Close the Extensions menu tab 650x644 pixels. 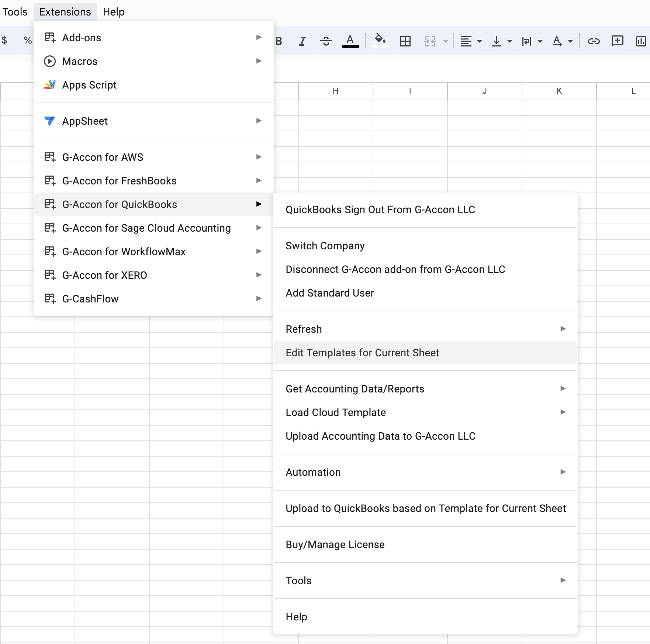point(65,12)
